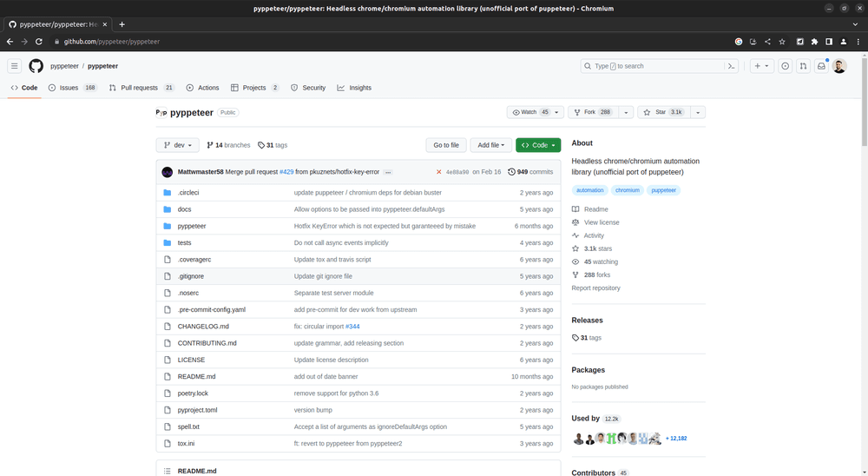
Task: View failed commit status X icon
Action: [x=439, y=172]
